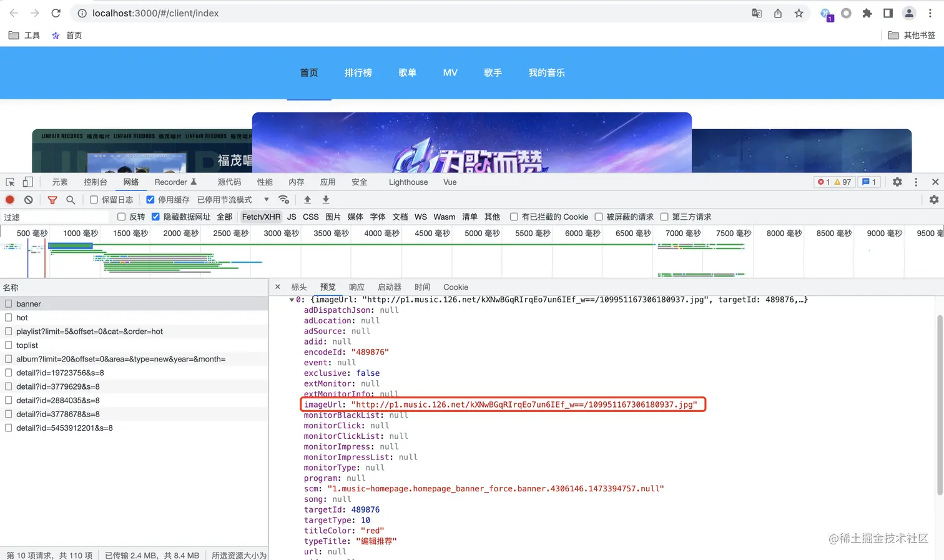Collapse the item 0 object triangle
The height and width of the screenshot is (560, 944).
tap(292, 300)
